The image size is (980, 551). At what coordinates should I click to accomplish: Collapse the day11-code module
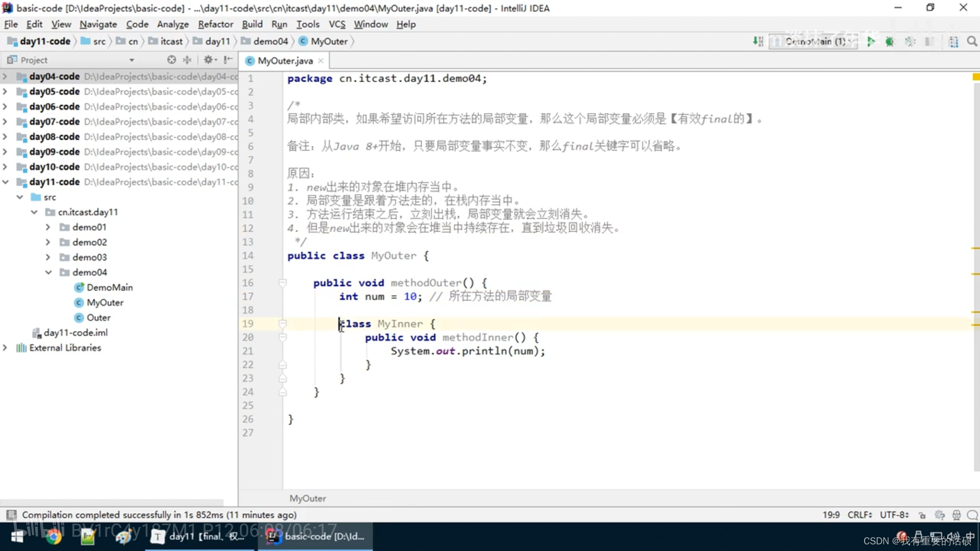tap(5, 182)
